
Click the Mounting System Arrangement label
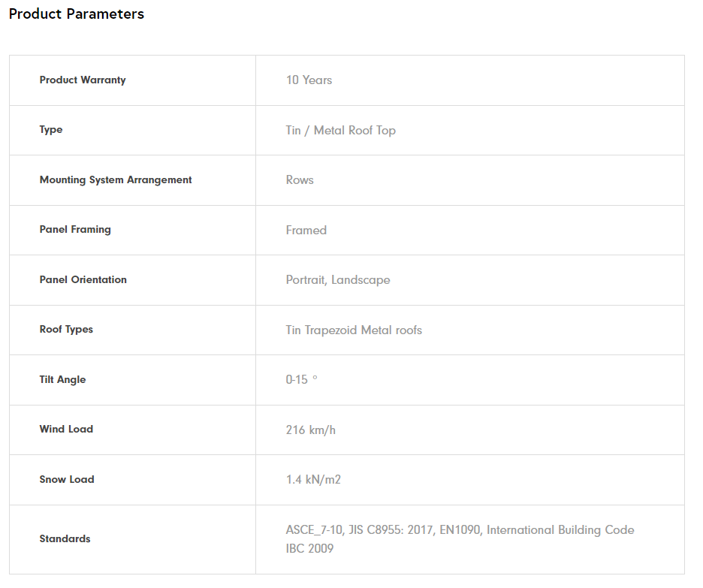[116, 180]
